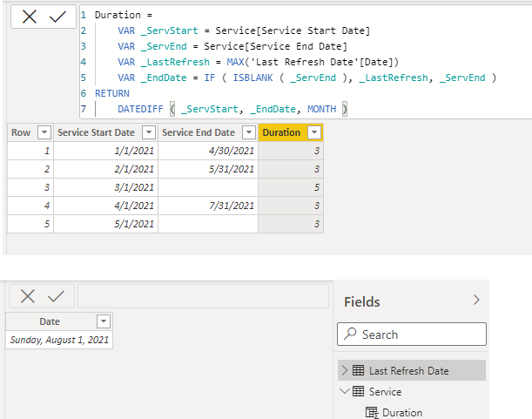Open Service Start Date column filter dropdown
This screenshot has width=532, height=419.
tap(149, 132)
